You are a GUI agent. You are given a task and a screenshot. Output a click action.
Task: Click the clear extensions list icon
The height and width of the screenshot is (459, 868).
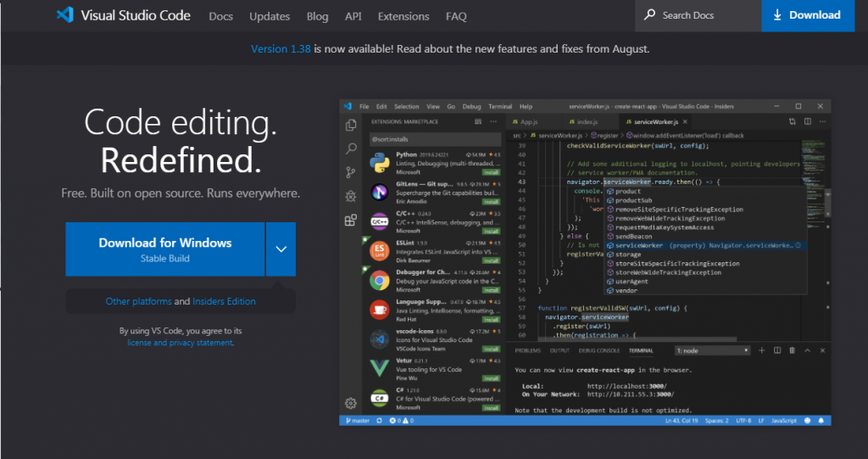click(478, 121)
